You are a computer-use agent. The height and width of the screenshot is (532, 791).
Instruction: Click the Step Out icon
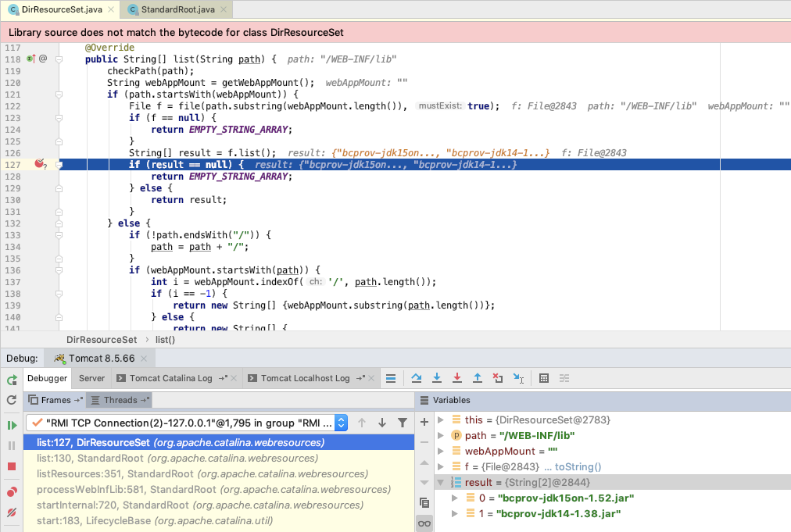pos(478,378)
